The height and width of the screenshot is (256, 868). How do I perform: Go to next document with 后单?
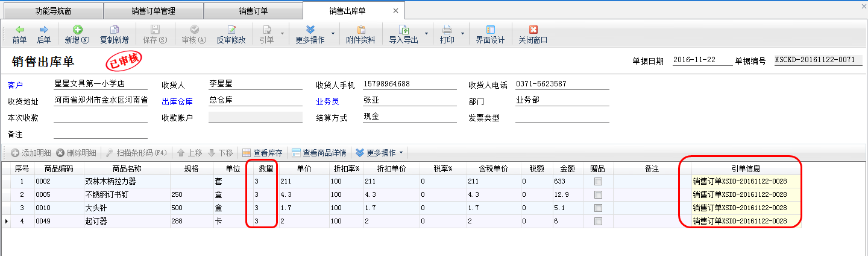[43, 34]
